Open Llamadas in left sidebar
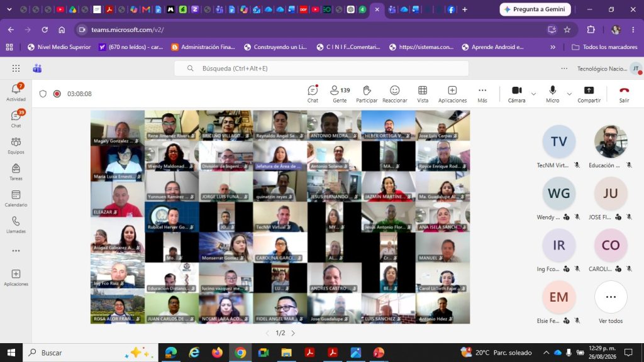Image resolution: width=644 pixels, height=362 pixels. pyautogui.click(x=16, y=224)
